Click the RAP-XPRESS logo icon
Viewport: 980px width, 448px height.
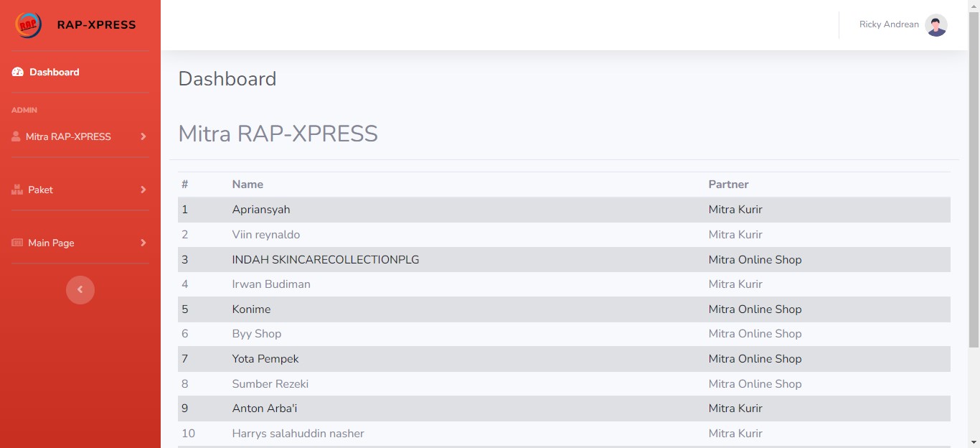tap(28, 25)
